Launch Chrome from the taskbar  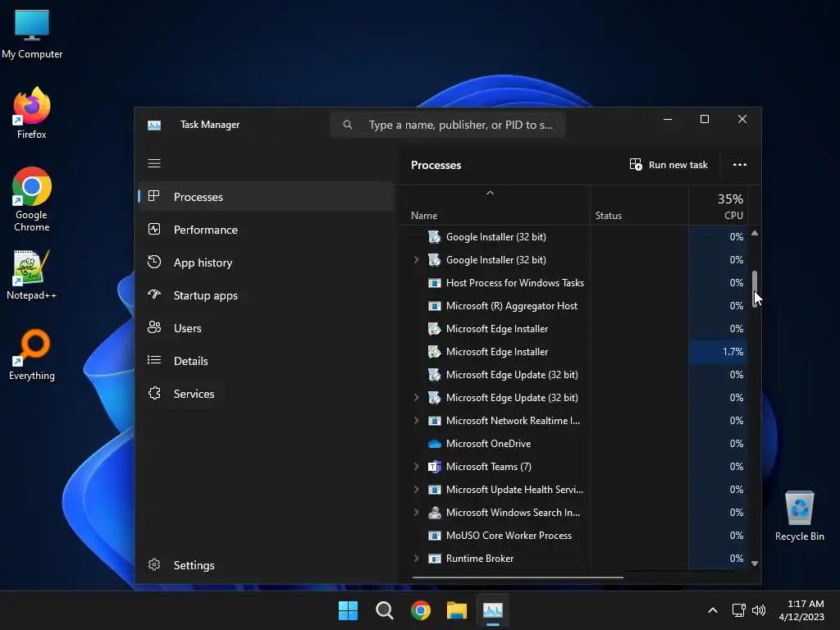(421, 610)
